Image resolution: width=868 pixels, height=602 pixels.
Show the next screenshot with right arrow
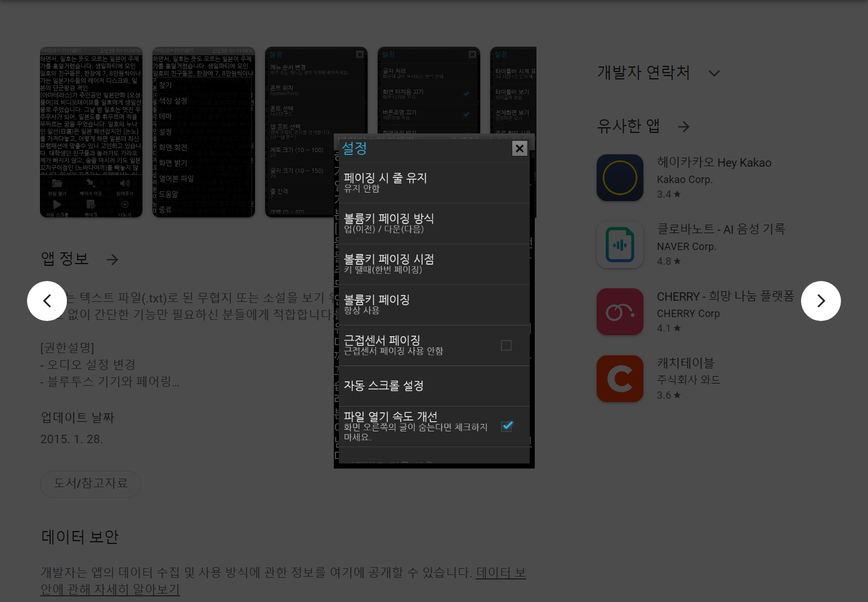tap(821, 301)
